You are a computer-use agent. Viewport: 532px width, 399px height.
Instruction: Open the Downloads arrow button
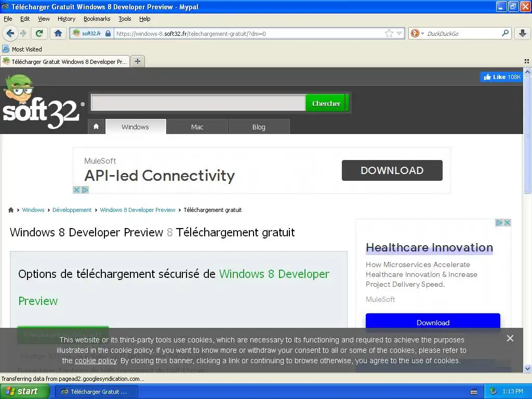[x=523, y=33]
